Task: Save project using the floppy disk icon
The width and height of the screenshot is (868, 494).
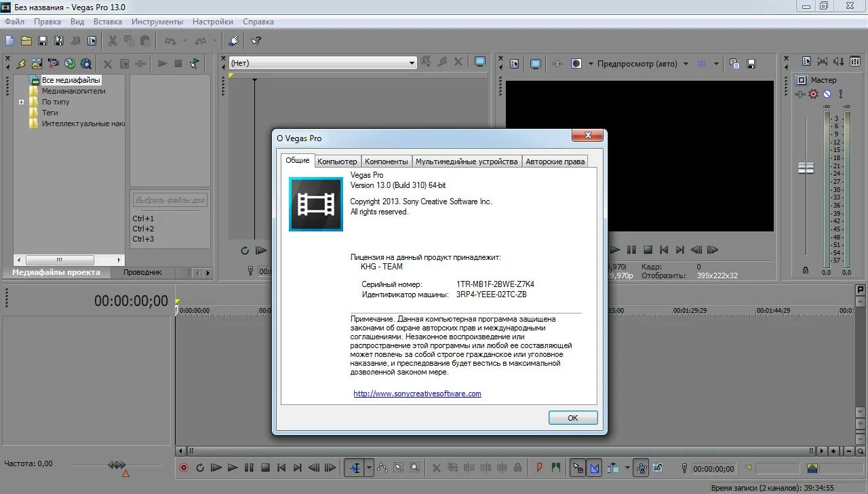Action: point(43,41)
